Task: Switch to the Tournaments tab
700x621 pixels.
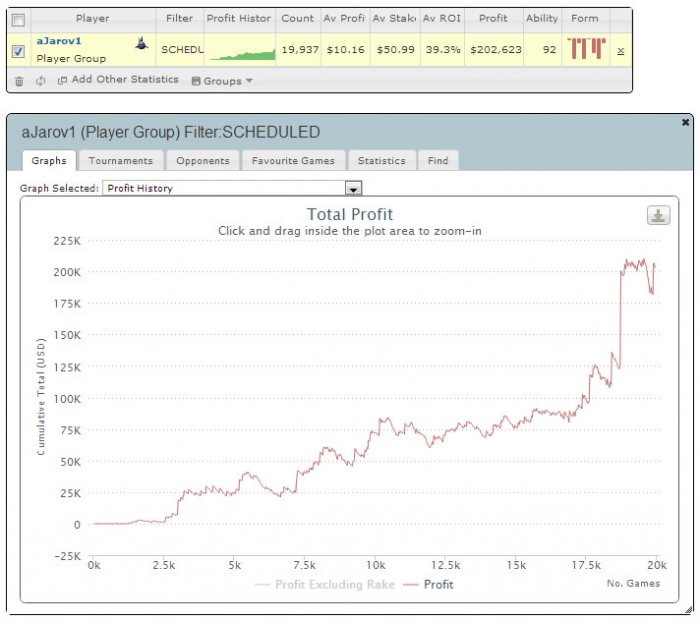Action: click(x=121, y=161)
